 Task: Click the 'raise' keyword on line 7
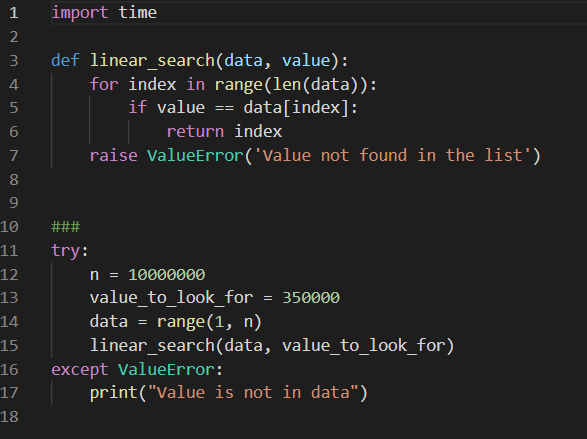coord(113,155)
